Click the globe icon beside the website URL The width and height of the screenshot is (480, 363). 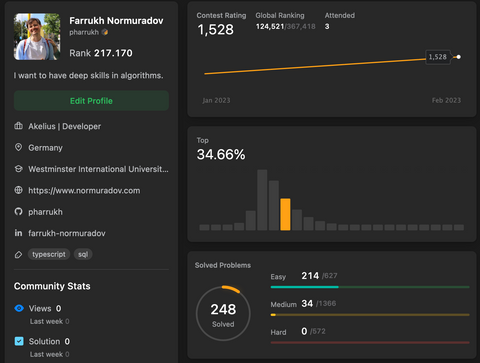pyautogui.click(x=19, y=190)
